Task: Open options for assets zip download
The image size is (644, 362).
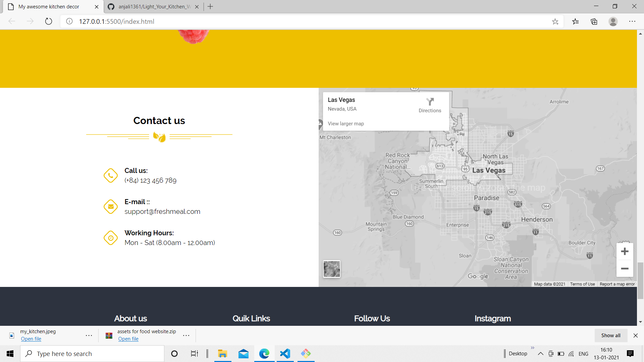Action: click(186, 335)
